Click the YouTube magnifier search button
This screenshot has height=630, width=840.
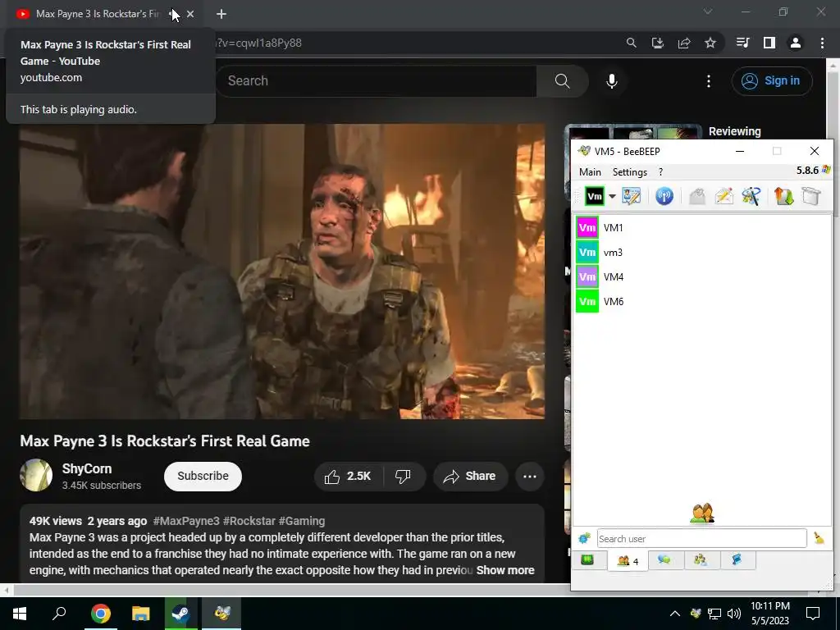[x=563, y=81]
